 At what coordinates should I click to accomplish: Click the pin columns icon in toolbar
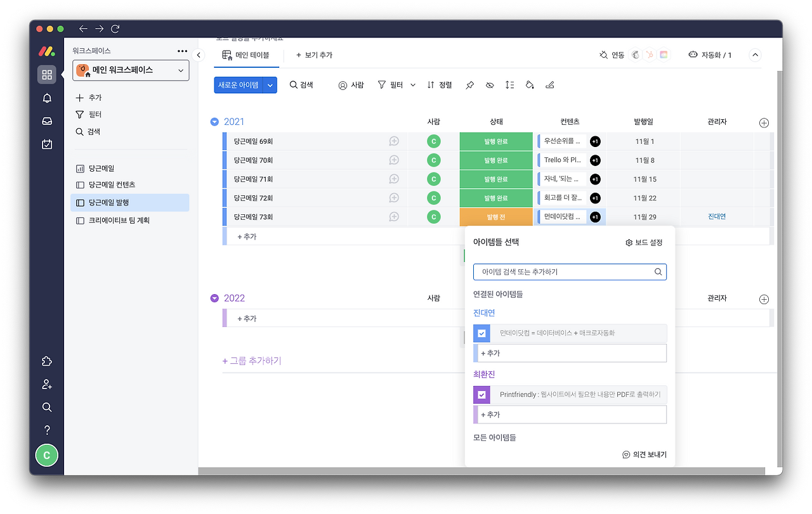469,85
